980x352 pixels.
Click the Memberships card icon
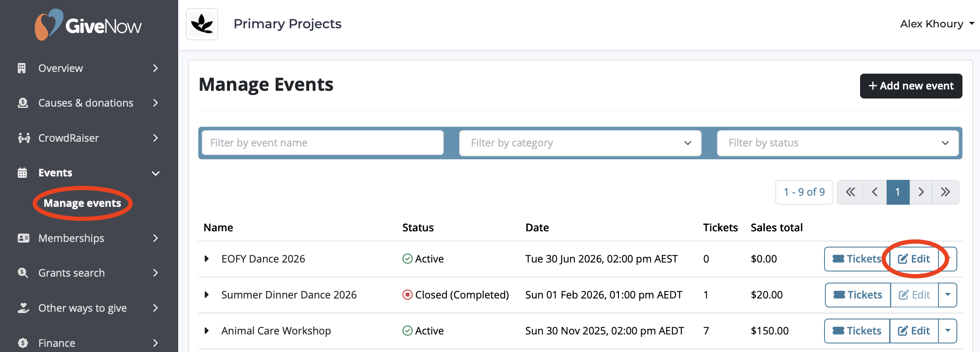24,238
